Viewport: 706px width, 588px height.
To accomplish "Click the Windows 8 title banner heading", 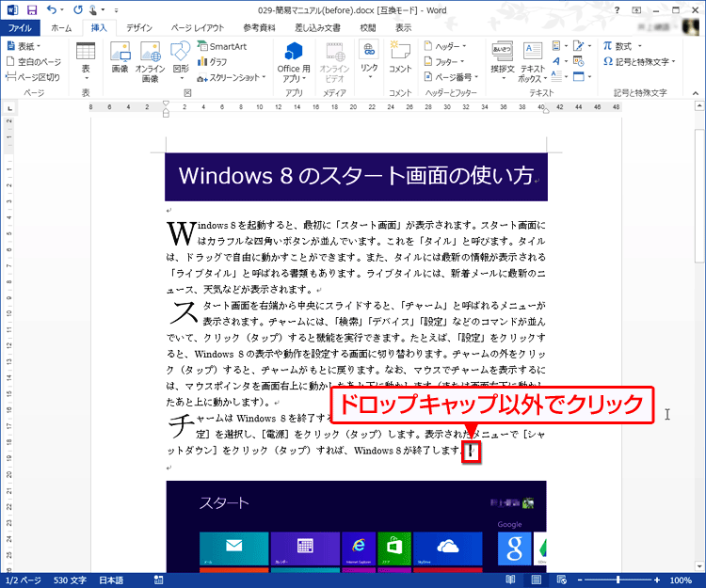I will [356, 176].
